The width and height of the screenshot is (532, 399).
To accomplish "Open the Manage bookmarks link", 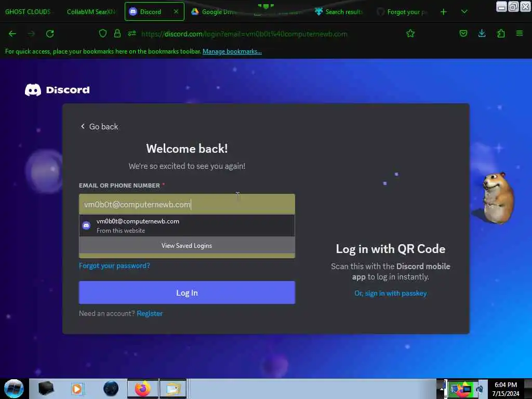I will click(232, 51).
